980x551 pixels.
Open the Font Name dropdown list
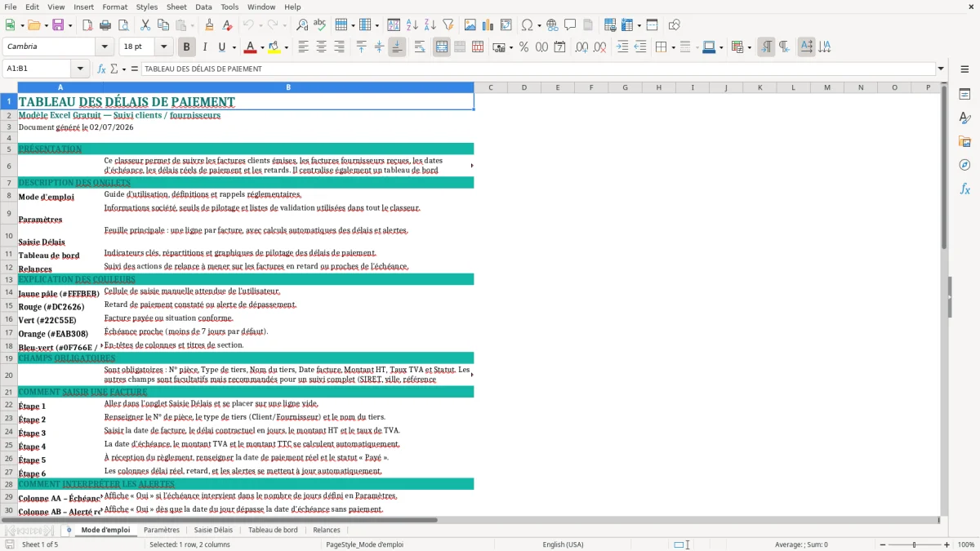point(104,47)
